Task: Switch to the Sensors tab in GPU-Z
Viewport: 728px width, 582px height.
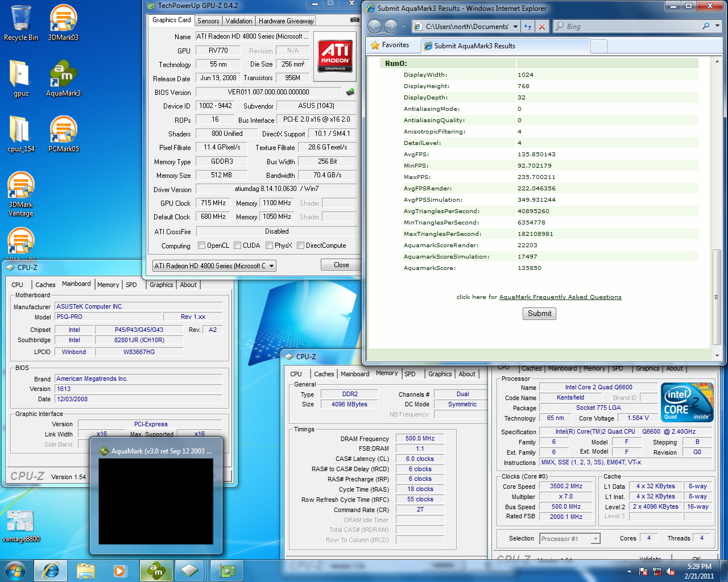Action: pyautogui.click(x=208, y=21)
